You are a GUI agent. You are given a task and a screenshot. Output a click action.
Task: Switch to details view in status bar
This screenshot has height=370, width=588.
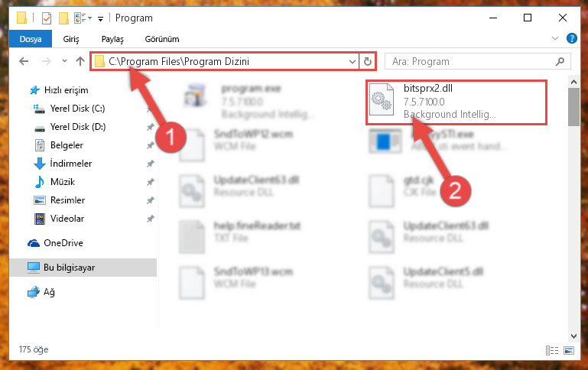point(551,351)
